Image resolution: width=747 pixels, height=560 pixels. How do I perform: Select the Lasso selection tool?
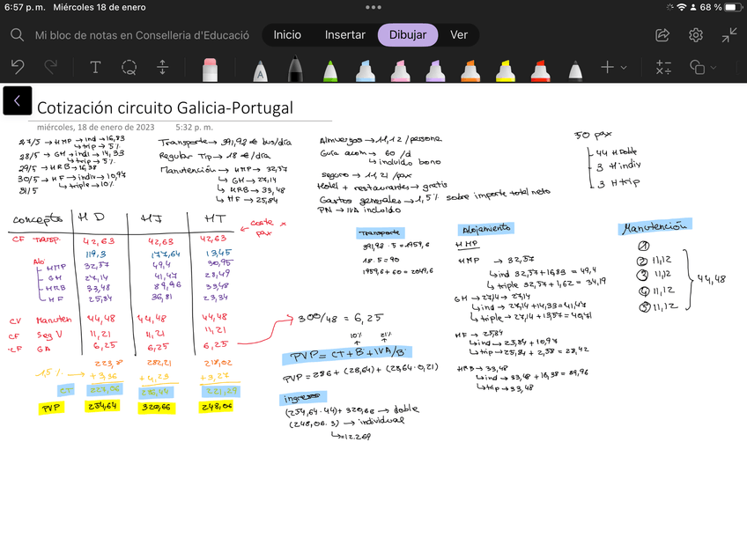[129, 67]
